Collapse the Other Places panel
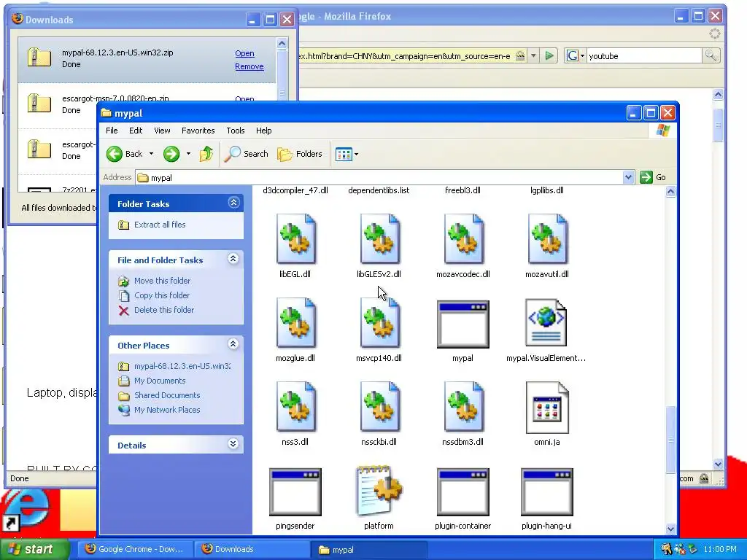Image resolution: width=747 pixels, height=560 pixels. 233,344
